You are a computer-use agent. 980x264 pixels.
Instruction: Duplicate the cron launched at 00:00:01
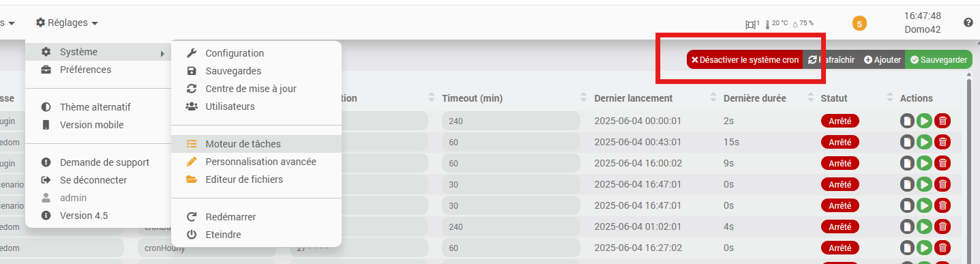click(x=907, y=121)
